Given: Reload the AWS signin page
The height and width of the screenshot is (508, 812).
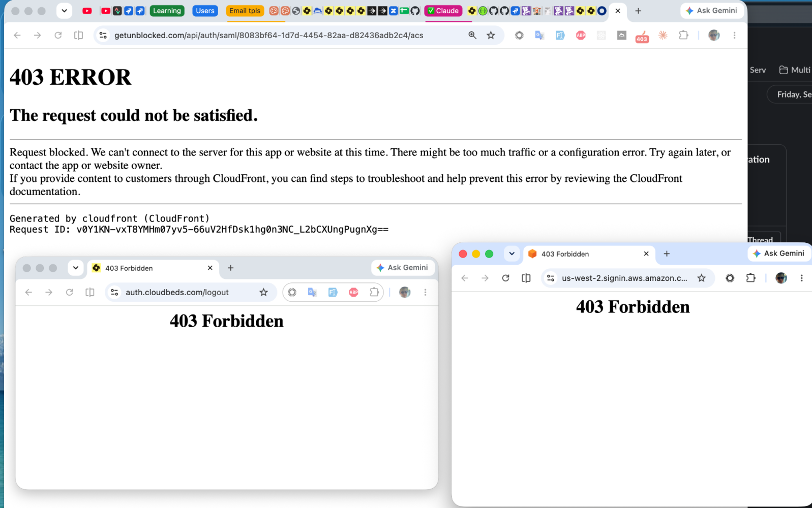Looking at the screenshot, I should [x=505, y=278].
